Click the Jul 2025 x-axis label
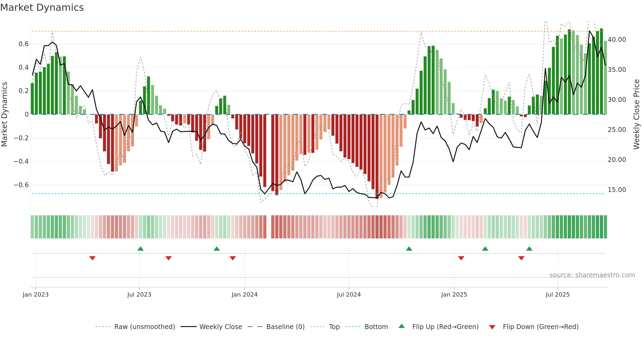 pos(558,294)
